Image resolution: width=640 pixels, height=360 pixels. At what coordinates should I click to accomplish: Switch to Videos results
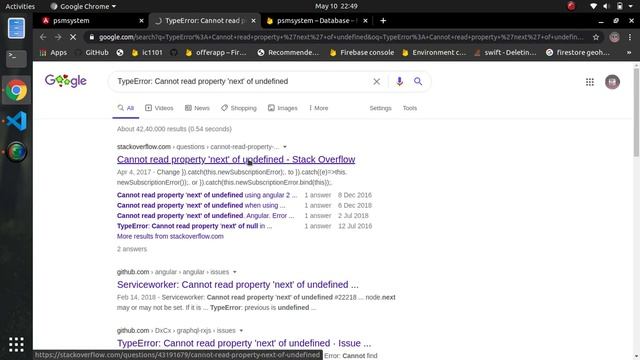159,108
